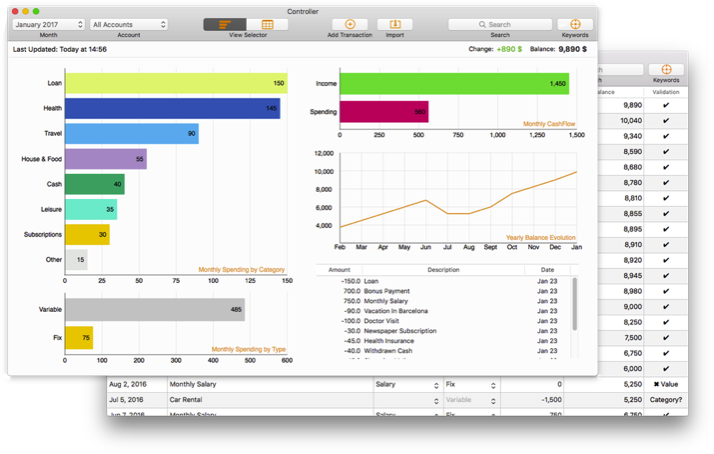Click the Amount column header
Screen dimensions: 714x454
point(339,270)
